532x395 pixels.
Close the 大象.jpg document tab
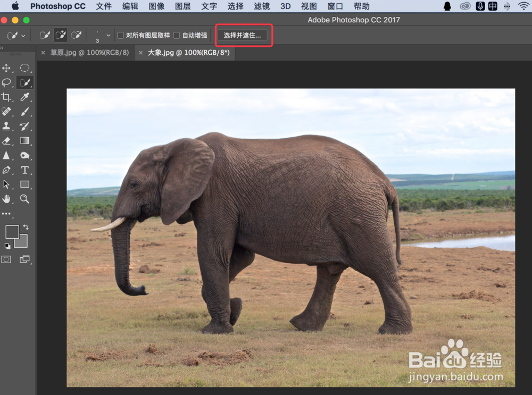(x=140, y=53)
